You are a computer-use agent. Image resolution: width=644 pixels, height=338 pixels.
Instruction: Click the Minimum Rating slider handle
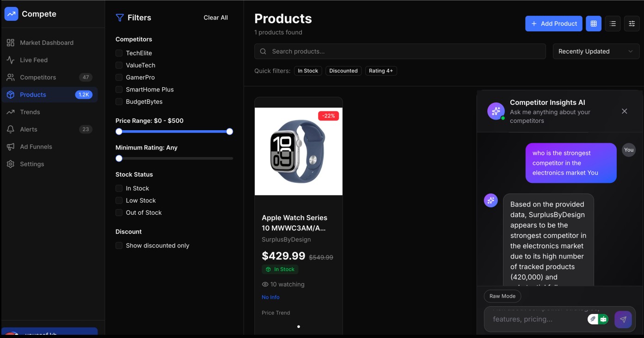119,158
